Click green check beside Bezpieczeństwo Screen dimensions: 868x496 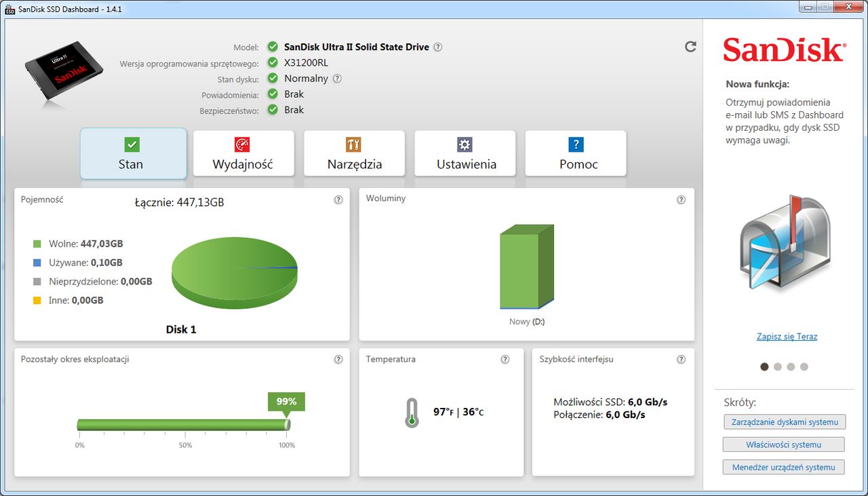[x=273, y=110]
